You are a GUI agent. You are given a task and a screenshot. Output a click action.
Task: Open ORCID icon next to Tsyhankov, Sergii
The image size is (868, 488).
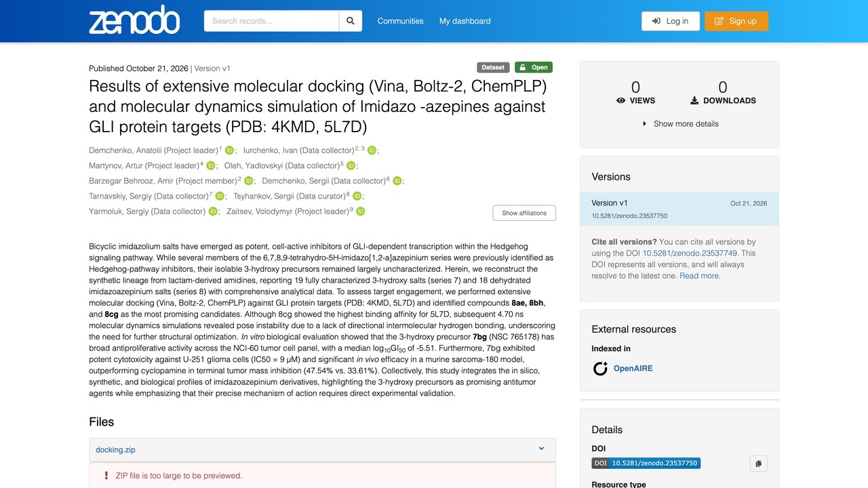point(357,196)
